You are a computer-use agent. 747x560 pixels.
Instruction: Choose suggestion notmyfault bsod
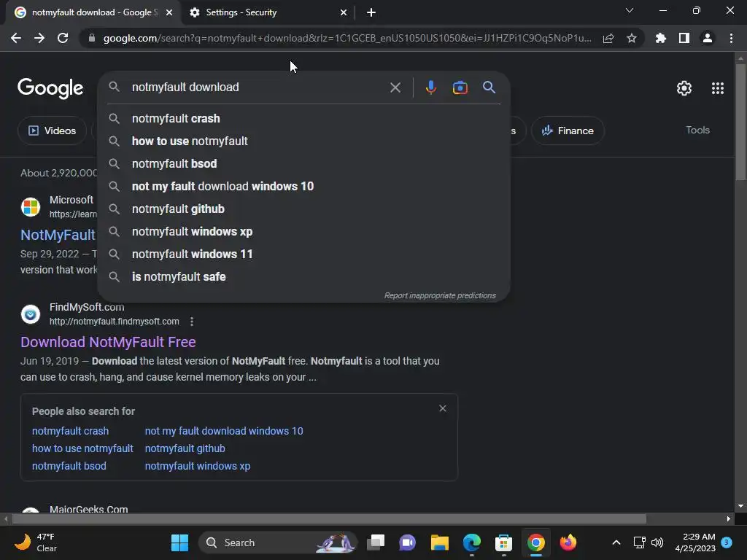click(304, 163)
